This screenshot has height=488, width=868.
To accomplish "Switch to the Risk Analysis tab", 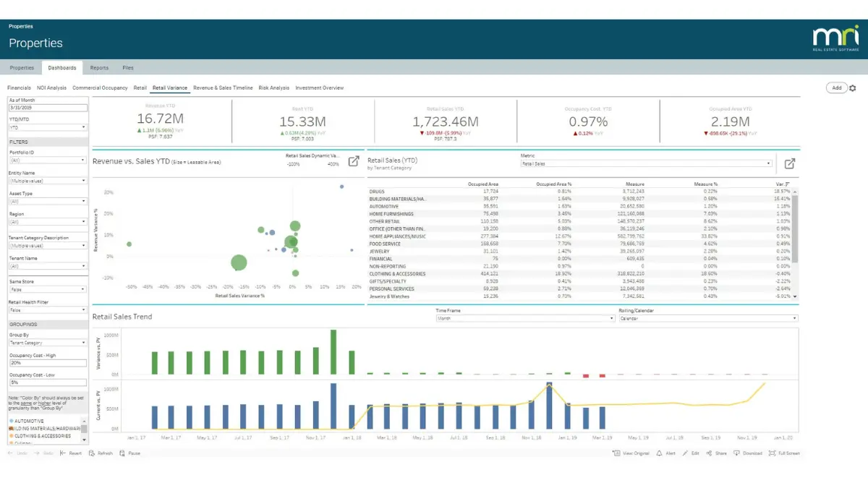I will point(274,88).
